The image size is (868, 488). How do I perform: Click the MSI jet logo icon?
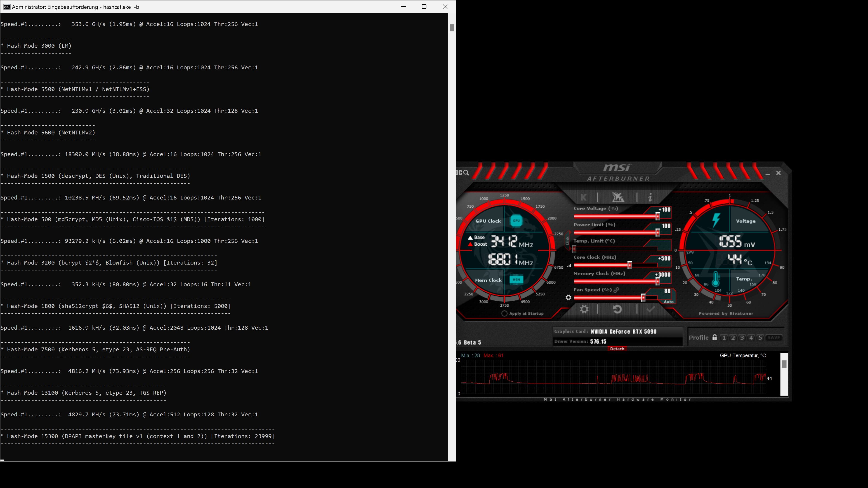click(x=618, y=197)
